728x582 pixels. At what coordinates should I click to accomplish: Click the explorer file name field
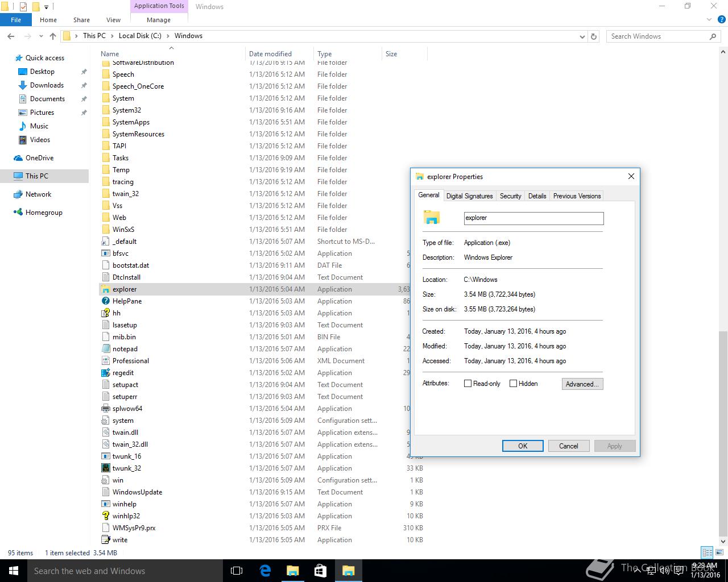point(533,218)
